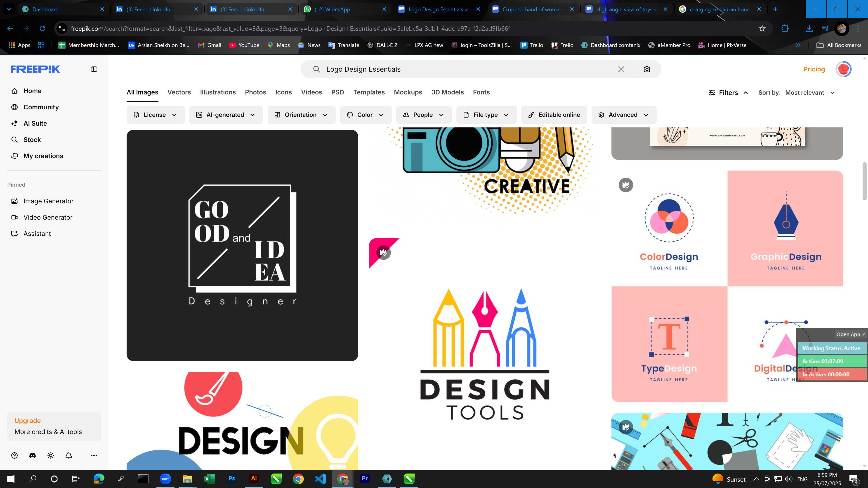The width and height of the screenshot is (868, 488).
Task: Switch to 3D Models tab
Action: [x=448, y=92]
